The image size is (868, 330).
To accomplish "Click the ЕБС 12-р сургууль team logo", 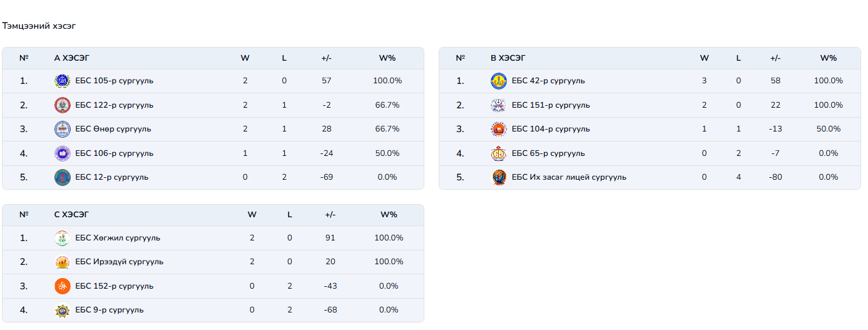I will click(x=63, y=177).
